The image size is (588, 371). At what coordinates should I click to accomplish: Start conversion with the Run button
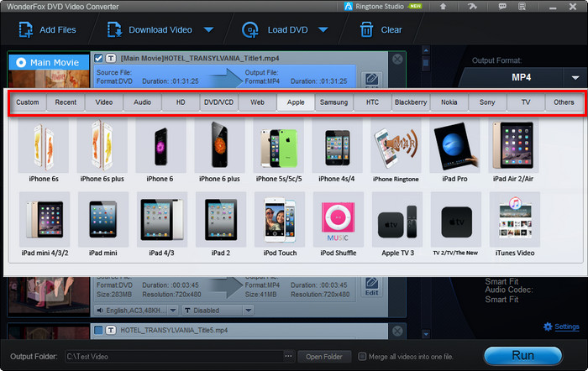click(x=522, y=355)
